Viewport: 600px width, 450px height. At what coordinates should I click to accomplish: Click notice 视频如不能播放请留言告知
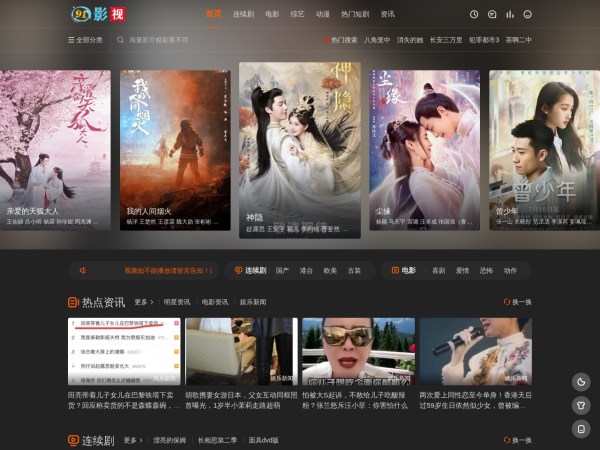click(x=168, y=271)
